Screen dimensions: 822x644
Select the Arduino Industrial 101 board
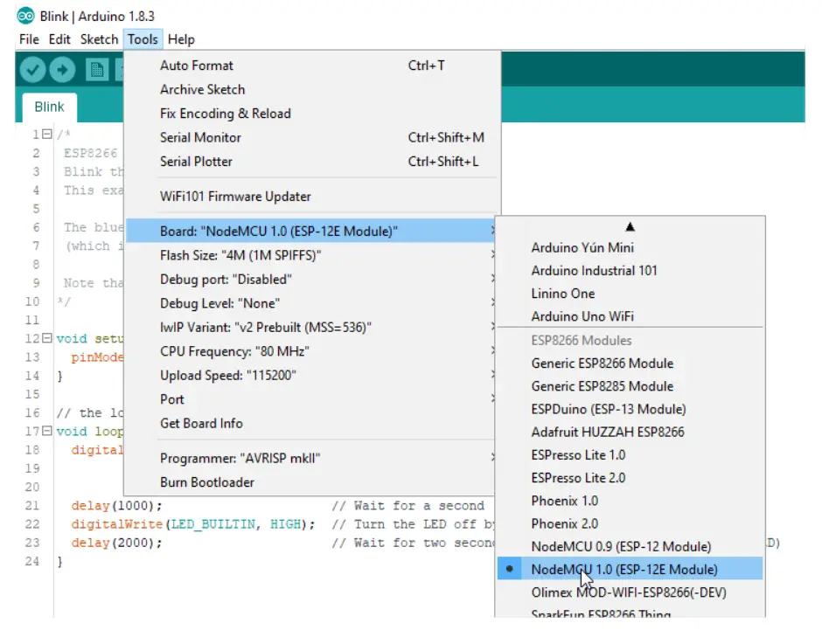tap(630, 270)
